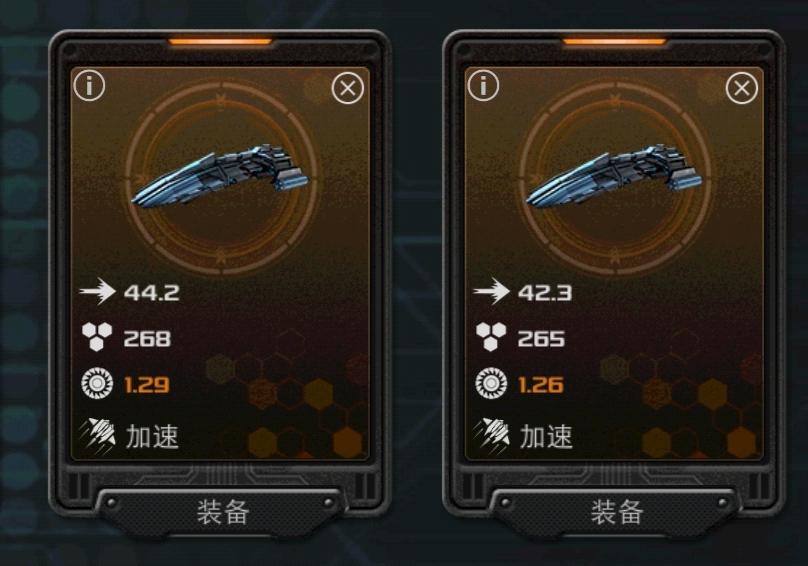Click the right card's 装备 equip button
The width and height of the screenshot is (808, 566).
[616, 511]
